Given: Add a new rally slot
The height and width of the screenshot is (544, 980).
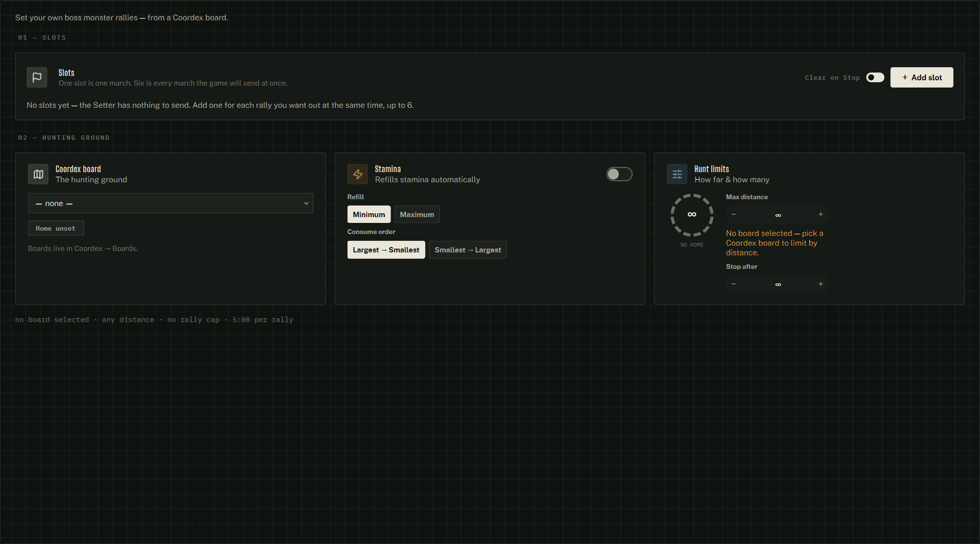Looking at the screenshot, I should [x=922, y=77].
